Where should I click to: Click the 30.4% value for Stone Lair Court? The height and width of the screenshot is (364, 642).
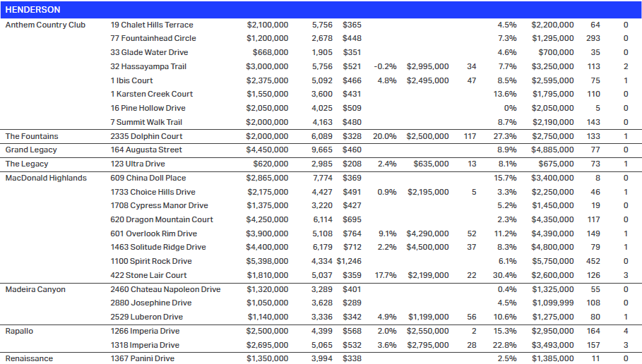click(x=505, y=275)
